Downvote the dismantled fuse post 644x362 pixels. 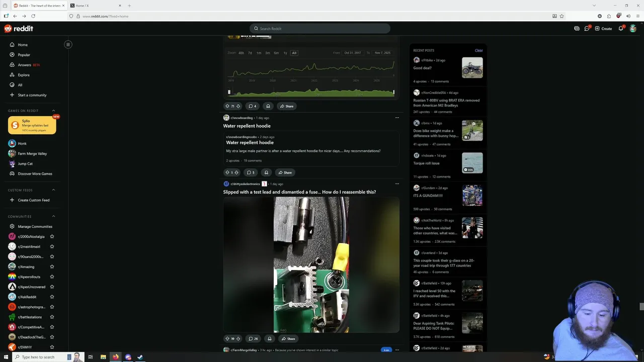pyautogui.click(x=238, y=338)
